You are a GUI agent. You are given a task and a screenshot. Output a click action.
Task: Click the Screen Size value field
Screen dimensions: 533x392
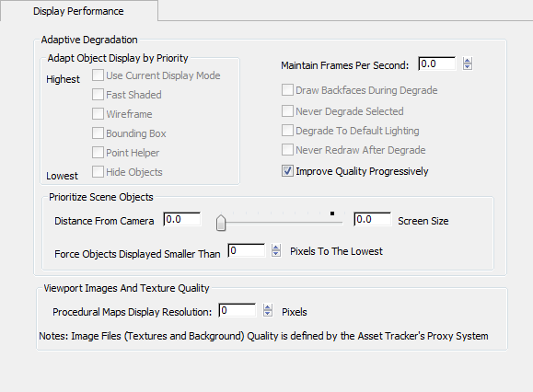click(372, 219)
